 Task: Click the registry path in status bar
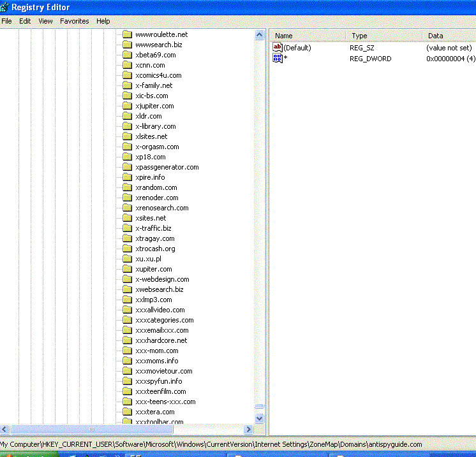coord(211,444)
